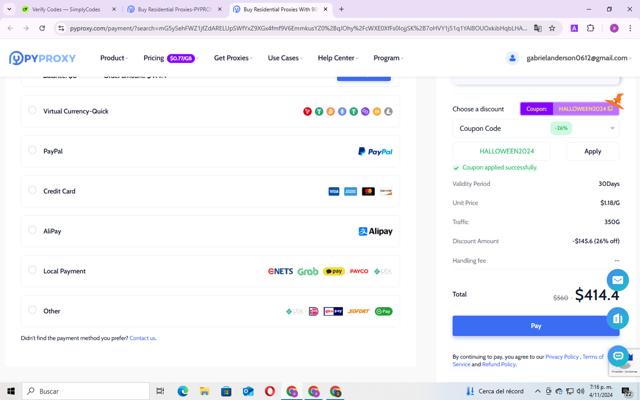Switch to the second Buy Residential Proxies tab
This screenshot has height=400, width=640.
[x=175, y=9]
